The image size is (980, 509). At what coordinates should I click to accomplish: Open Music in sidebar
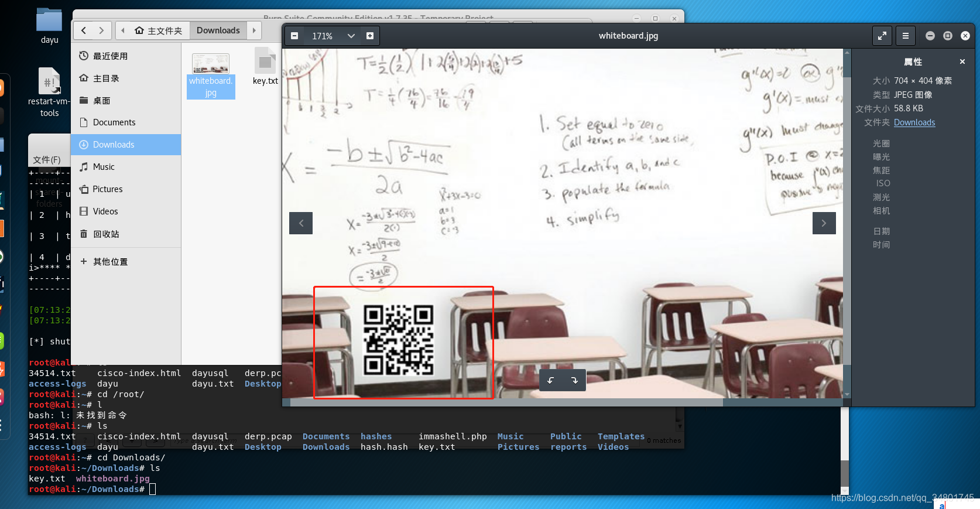point(126,167)
